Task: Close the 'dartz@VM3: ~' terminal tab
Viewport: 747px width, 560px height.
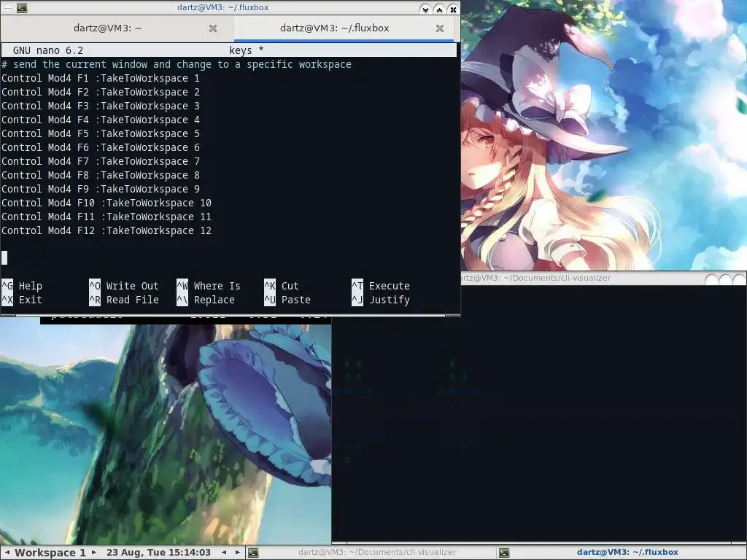Action: (x=213, y=28)
